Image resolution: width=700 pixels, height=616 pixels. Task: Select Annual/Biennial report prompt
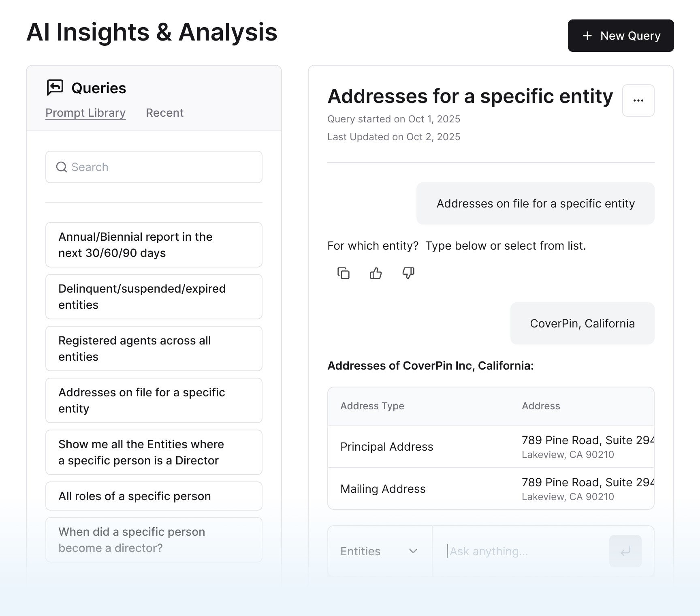pyautogui.click(x=154, y=245)
